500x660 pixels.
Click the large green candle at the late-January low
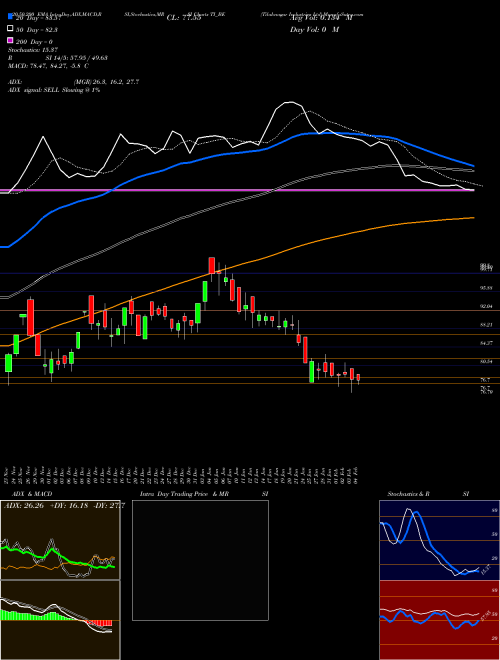(x=312, y=372)
